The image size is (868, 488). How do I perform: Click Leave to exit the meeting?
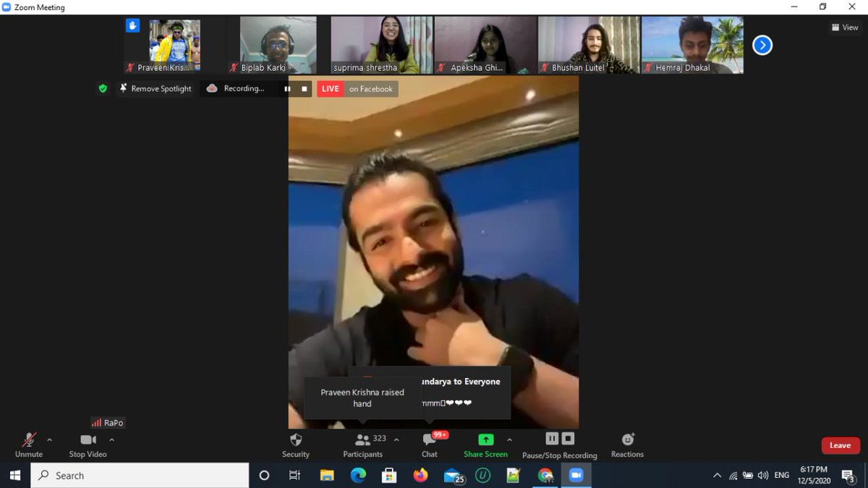[840, 445]
